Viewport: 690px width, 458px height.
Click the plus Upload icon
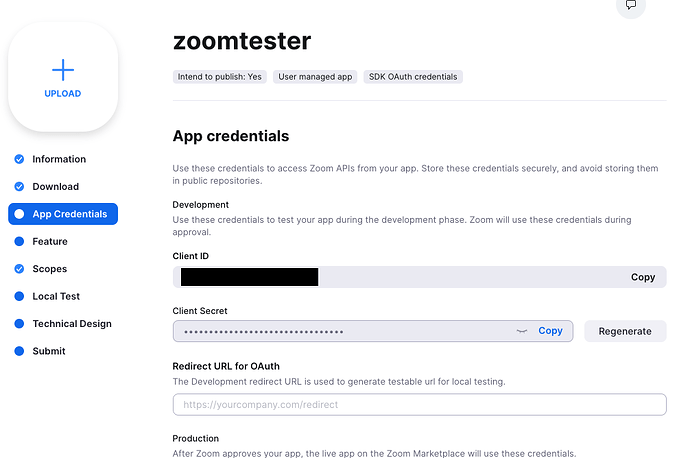(63, 70)
